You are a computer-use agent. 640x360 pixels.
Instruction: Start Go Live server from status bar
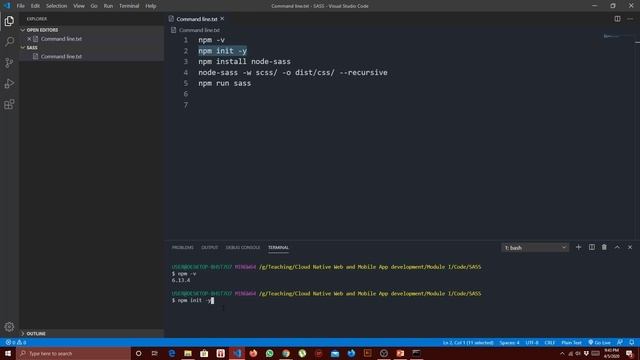tap(599, 342)
